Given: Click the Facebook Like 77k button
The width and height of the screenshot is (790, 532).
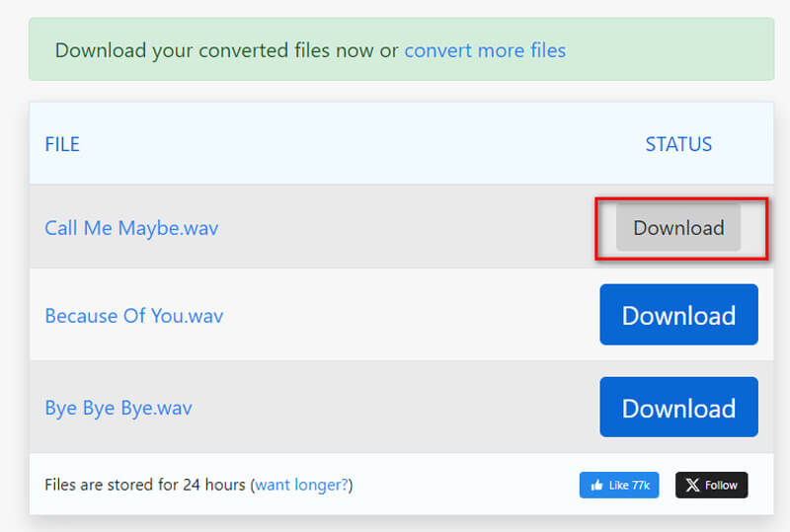Looking at the screenshot, I should tap(619, 486).
